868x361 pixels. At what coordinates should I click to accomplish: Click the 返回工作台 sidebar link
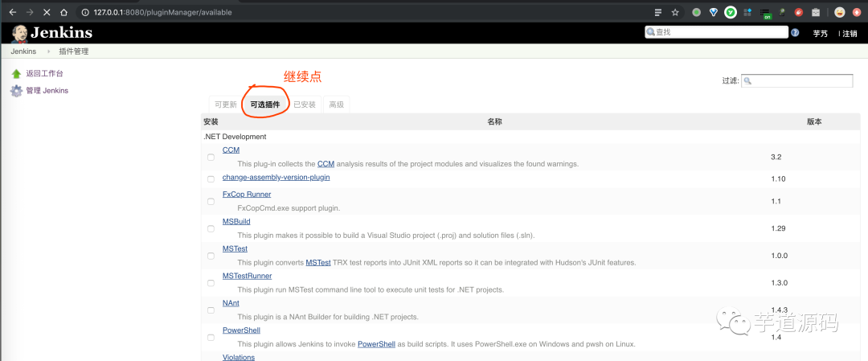tap(45, 74)
